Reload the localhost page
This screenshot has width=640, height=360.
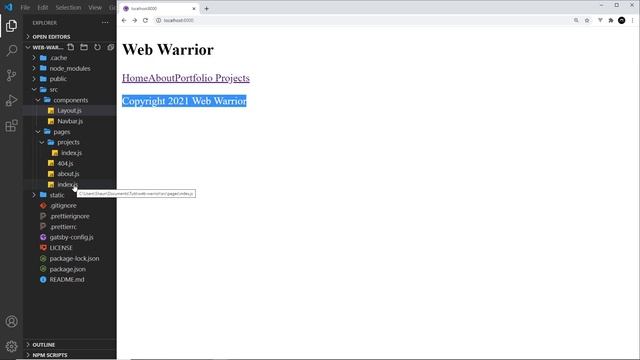click(x=145, y=20)
